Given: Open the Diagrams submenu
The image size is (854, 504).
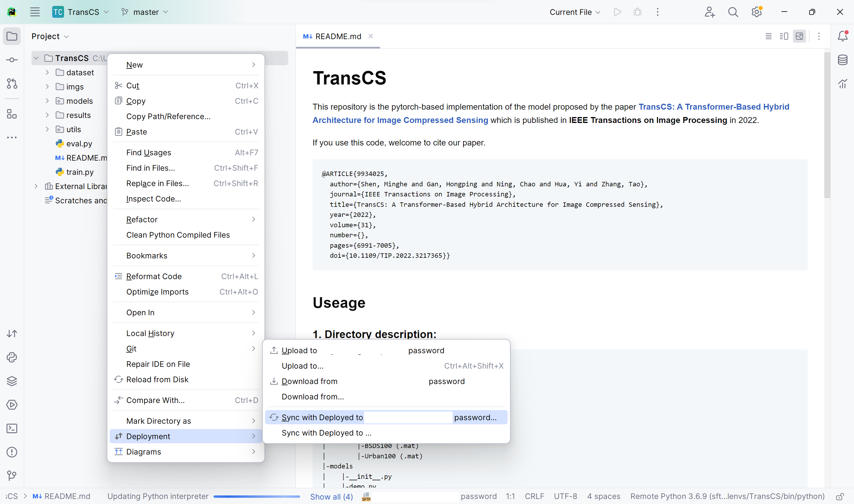Looking at the screenshot, I should coord(186,452).
